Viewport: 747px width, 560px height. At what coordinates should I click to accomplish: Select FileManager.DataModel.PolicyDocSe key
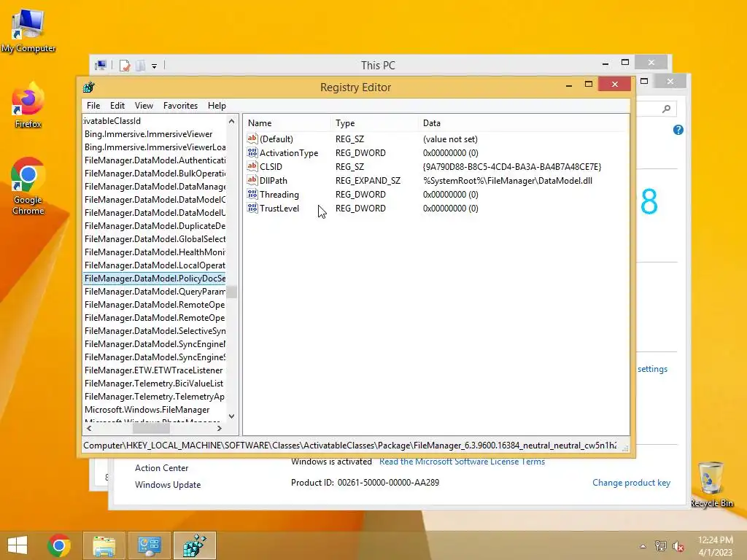155,278
